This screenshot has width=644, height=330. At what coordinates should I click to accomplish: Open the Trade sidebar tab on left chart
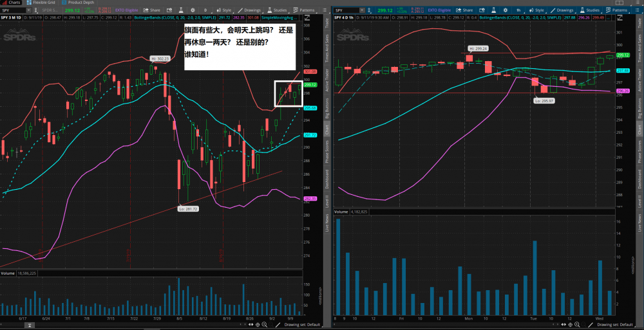(x=327, y=23)
